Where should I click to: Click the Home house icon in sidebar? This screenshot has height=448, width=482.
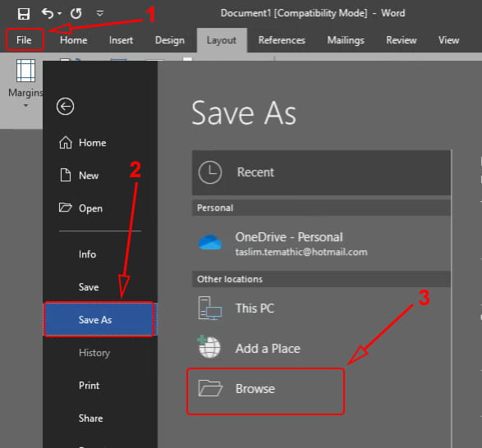coord(66,143)
